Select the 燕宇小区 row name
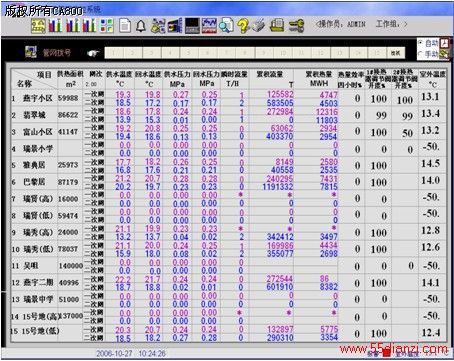 (x=37, y=98)
